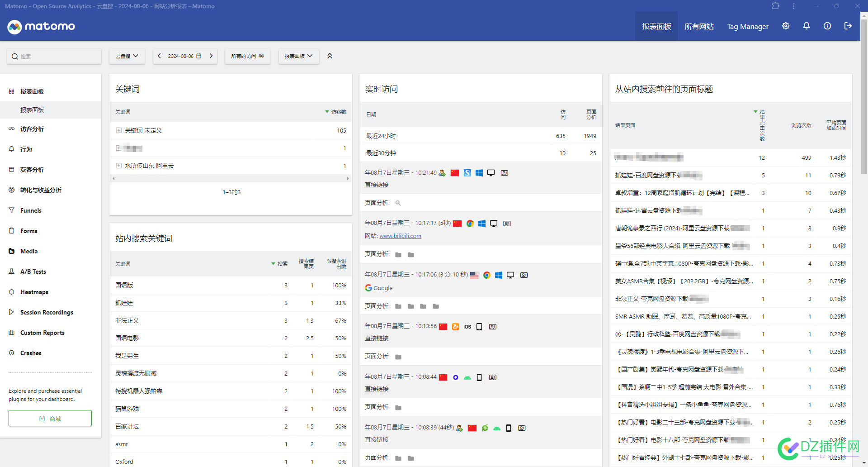
Task: Click visitor profile icon for 10:13:56 visit
Action: [x=493, y=327]
